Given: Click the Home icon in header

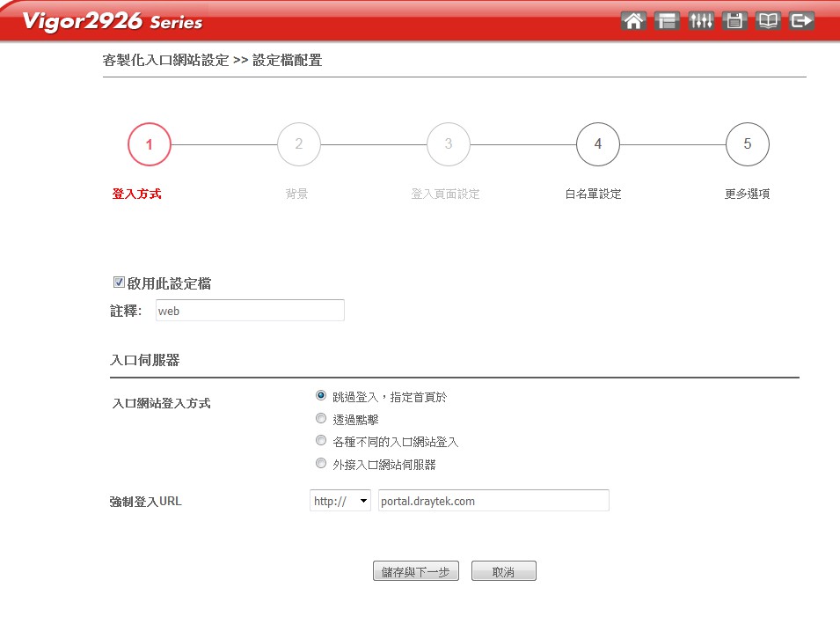Looking at the screenshot, I should pyautogui.click(x=633, y=21).
